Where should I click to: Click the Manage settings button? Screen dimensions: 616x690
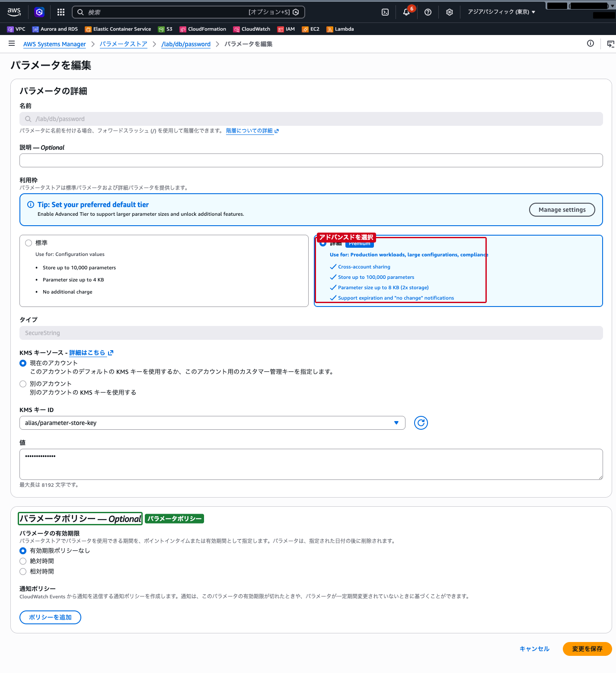pos(562,210)
